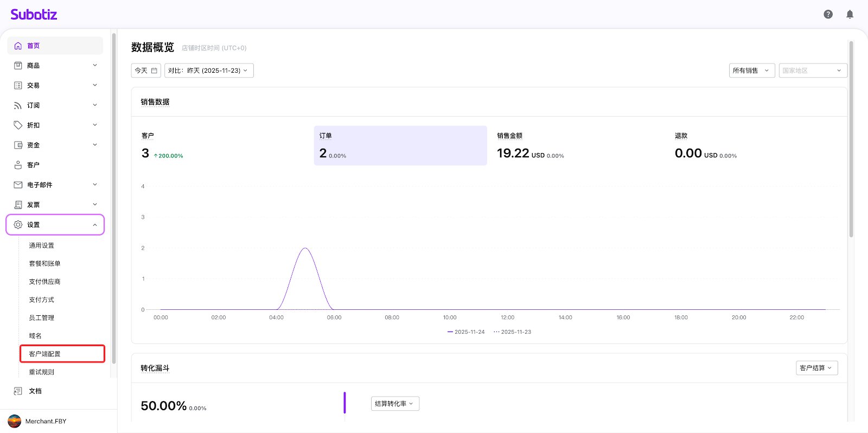Image resolution: width=868 pixels, height=433 pixels.
Task: Go to 员工管理 submenu item
Action: click(x=42, y=318)
